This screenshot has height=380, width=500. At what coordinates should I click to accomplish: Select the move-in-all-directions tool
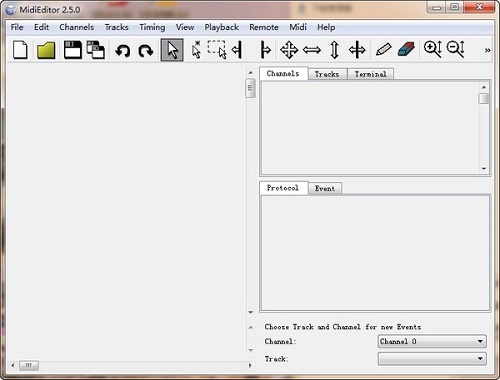[x=289, y=50]
